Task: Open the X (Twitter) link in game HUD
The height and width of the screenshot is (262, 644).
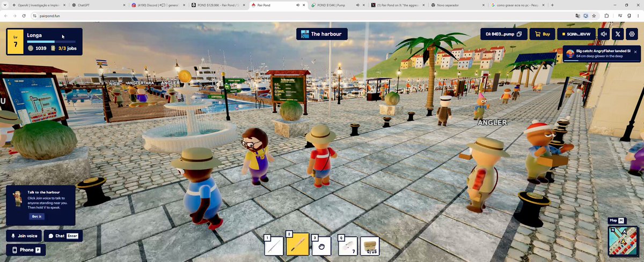Action: click(x=618, y=34)
